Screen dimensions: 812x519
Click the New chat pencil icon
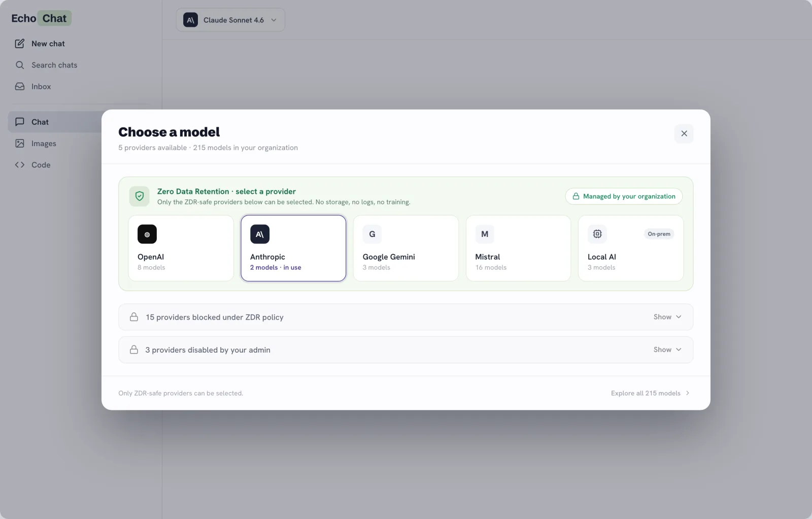20,44
